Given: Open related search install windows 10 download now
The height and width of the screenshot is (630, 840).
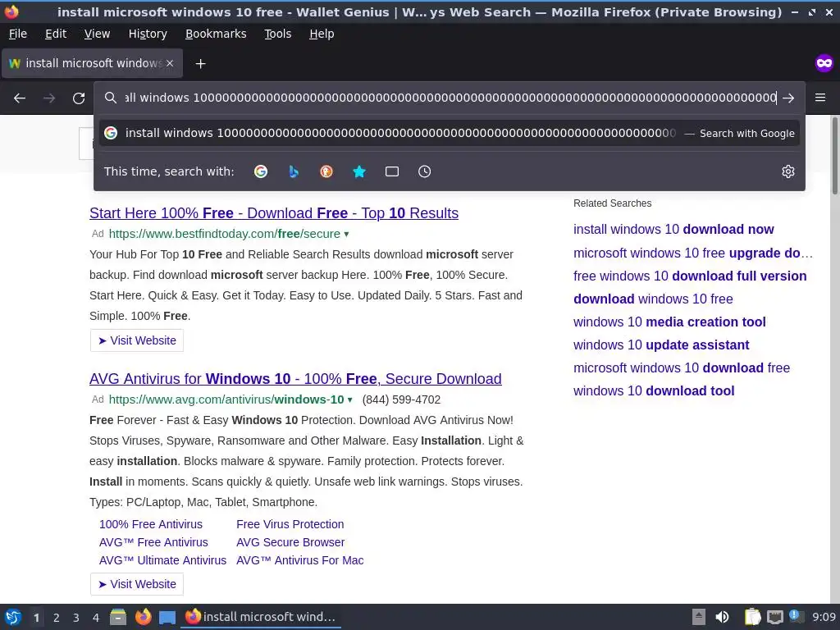Looking at the screenshot, I should (x=673, y=230).
